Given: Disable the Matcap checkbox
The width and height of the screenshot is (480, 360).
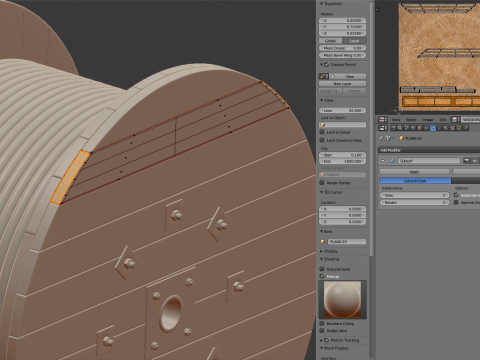Looking at the screenshot, I should [322, 276].
